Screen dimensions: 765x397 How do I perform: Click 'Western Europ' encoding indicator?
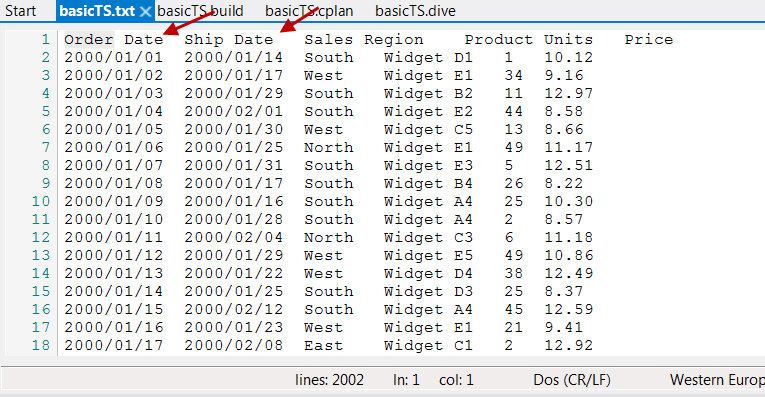[717, 380]
